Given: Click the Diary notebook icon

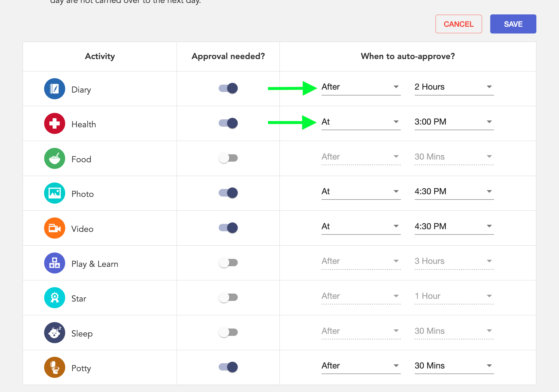Looking at the screenshot, I should pos(55,89).
